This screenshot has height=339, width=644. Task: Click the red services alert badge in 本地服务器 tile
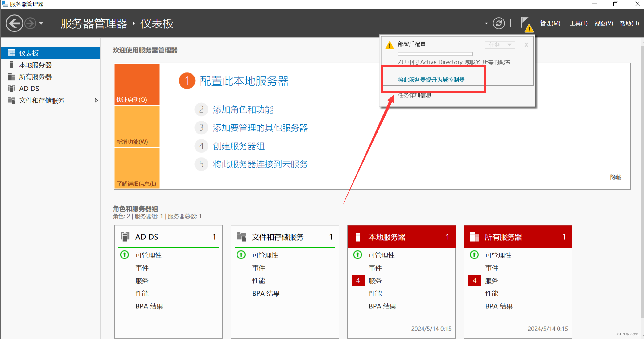(x=358, y=280)
